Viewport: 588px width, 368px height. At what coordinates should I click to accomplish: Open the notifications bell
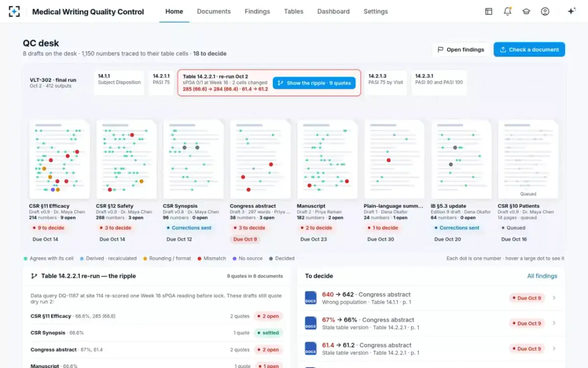508,11
